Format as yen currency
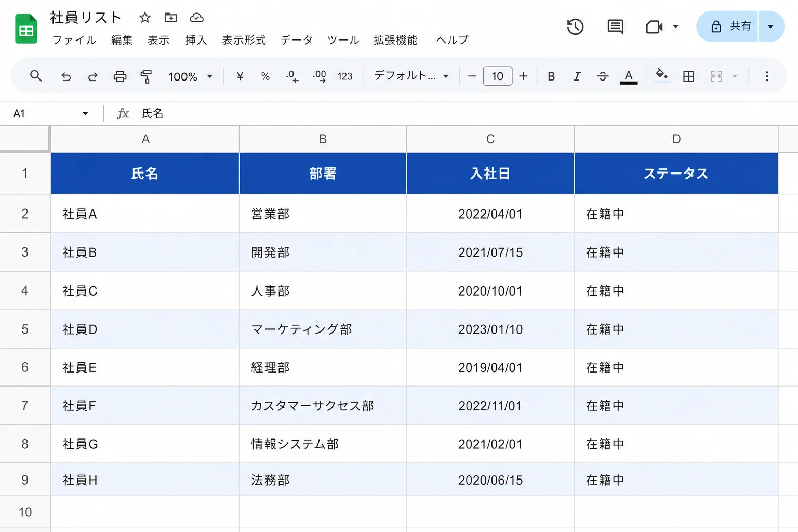 [240, 76]
